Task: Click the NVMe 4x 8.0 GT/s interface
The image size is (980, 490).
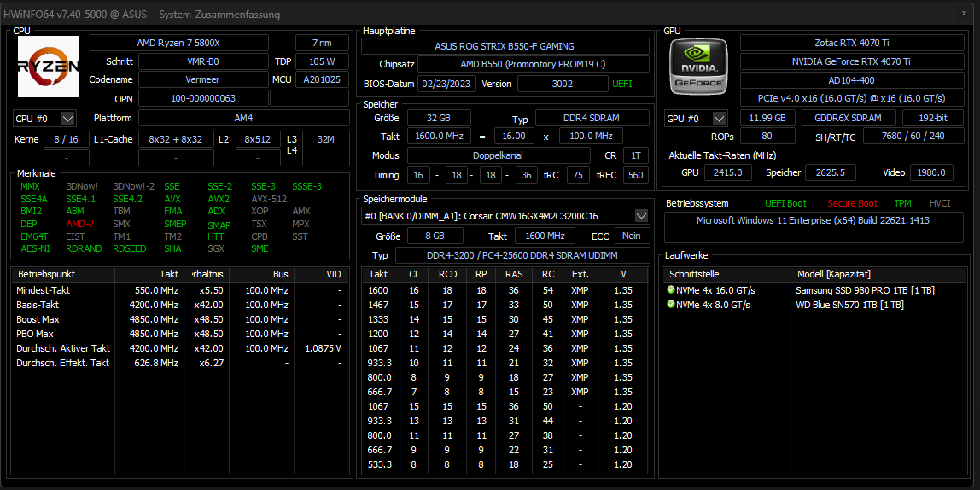Action: pos(713,305)
